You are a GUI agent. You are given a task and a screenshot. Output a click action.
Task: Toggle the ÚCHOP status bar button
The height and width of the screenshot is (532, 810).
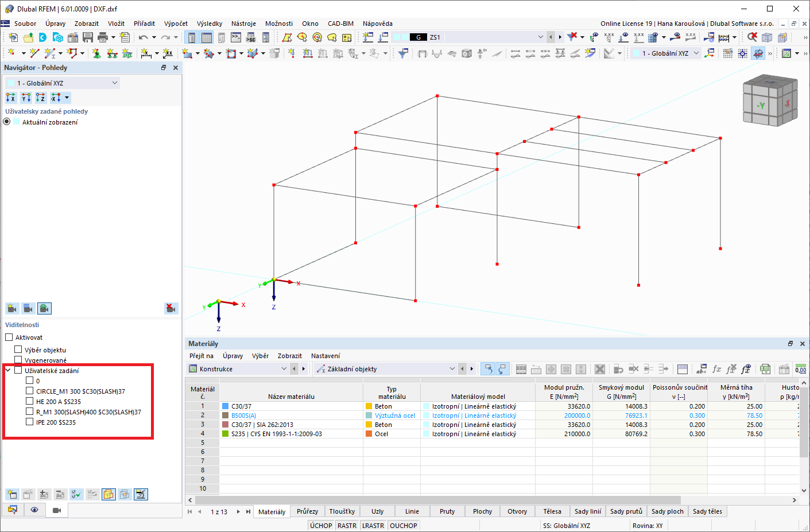click(321, 526)
